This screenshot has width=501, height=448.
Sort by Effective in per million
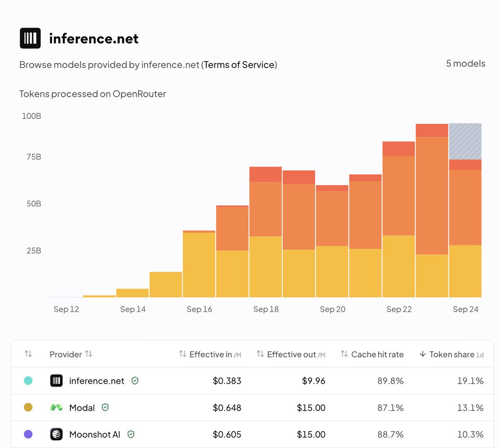(210, 354)
